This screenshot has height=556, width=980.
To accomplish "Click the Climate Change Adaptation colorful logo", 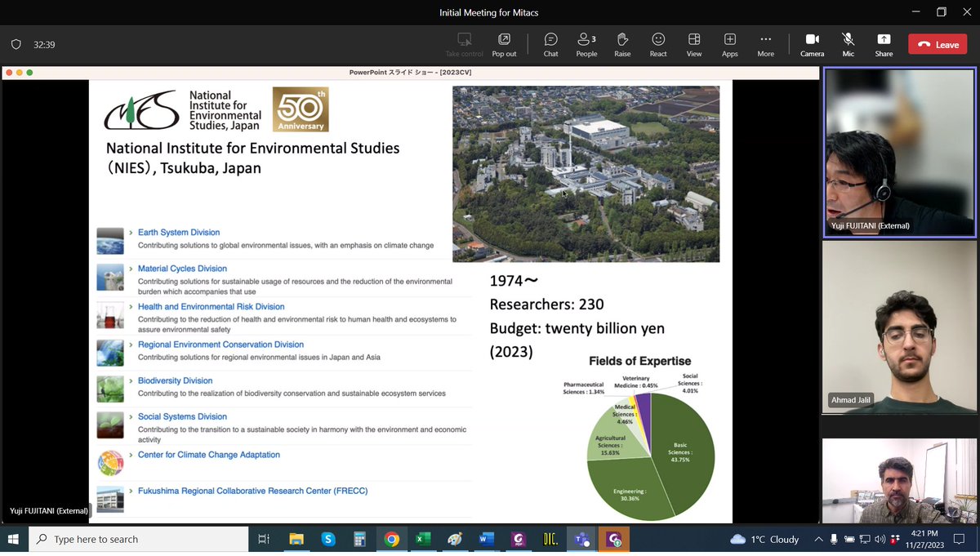I will 110,463.
